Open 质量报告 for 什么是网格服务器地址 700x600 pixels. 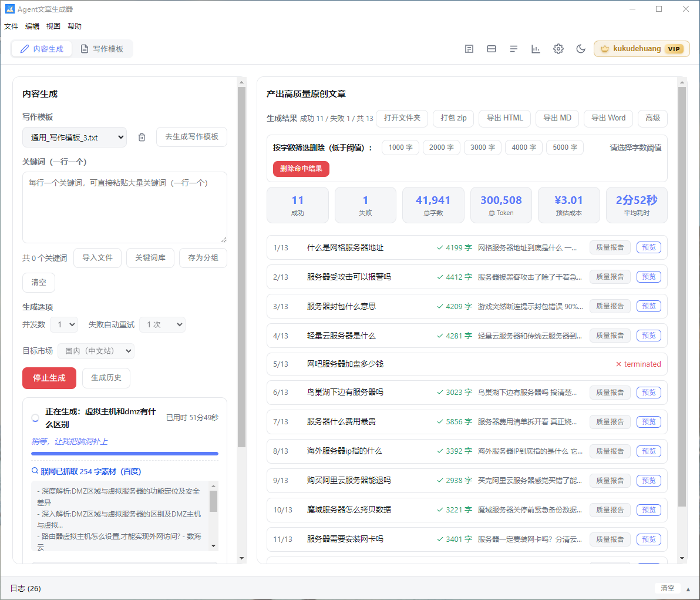click(x=610, y=247)
